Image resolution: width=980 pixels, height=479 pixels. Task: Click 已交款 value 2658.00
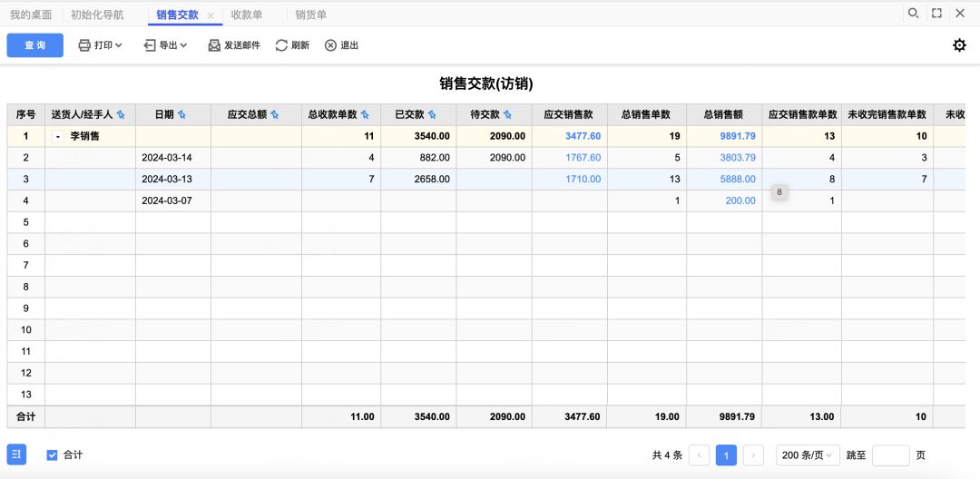pyautogui.click(x=432, y=180)
